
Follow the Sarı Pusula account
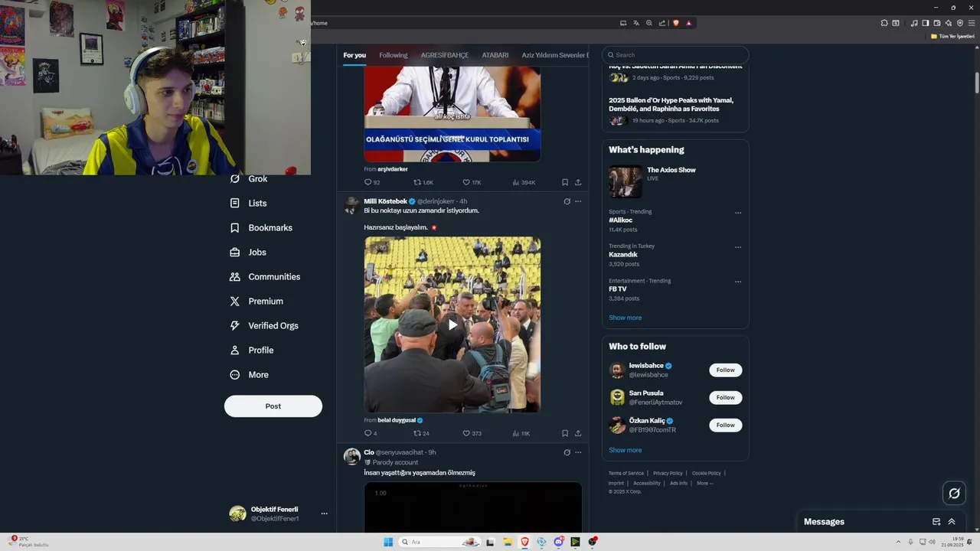(725, 397)
